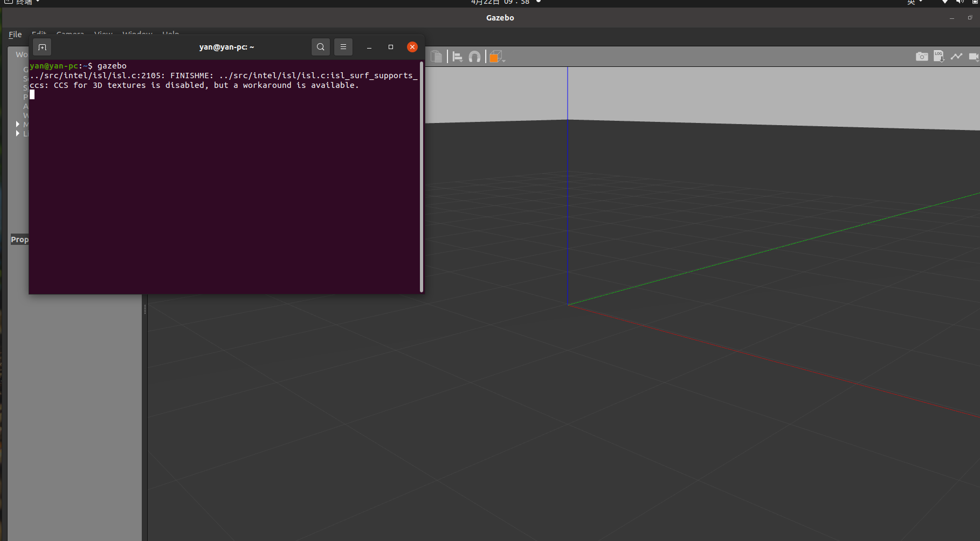Expand the lower collapsed World tree item

pos(18,133)
